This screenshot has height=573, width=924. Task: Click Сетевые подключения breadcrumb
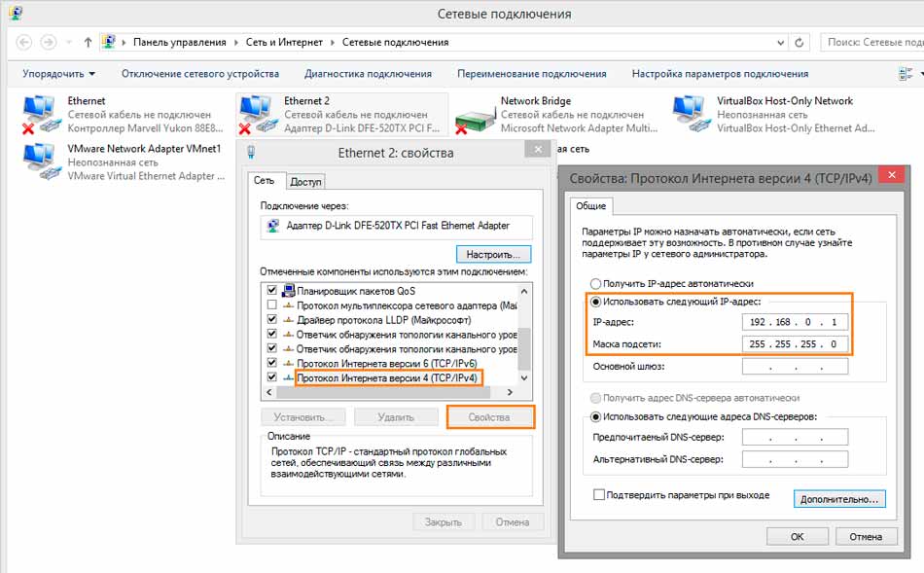coord(396,43)
